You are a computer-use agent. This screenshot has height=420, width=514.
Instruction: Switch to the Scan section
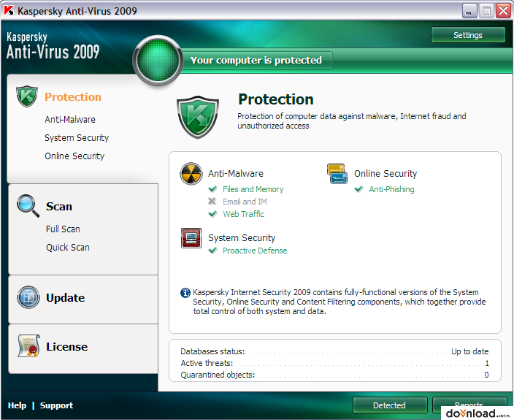point(59,206)
